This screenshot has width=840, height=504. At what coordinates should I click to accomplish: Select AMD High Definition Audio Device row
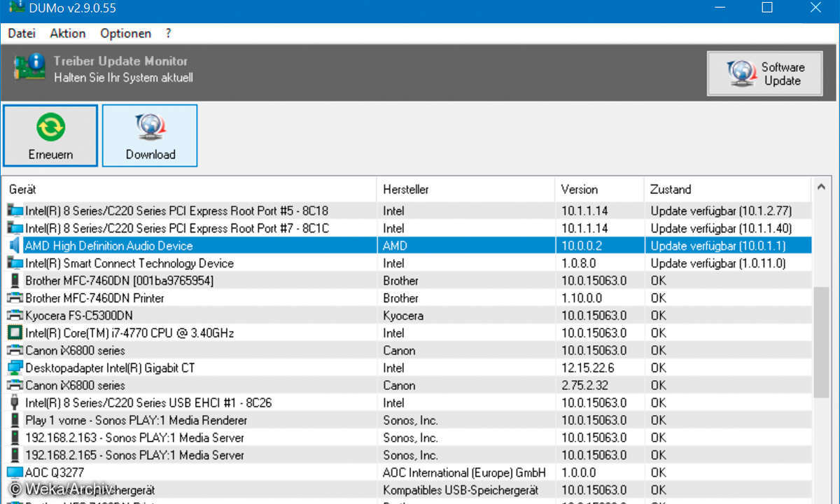coord(407,245)
